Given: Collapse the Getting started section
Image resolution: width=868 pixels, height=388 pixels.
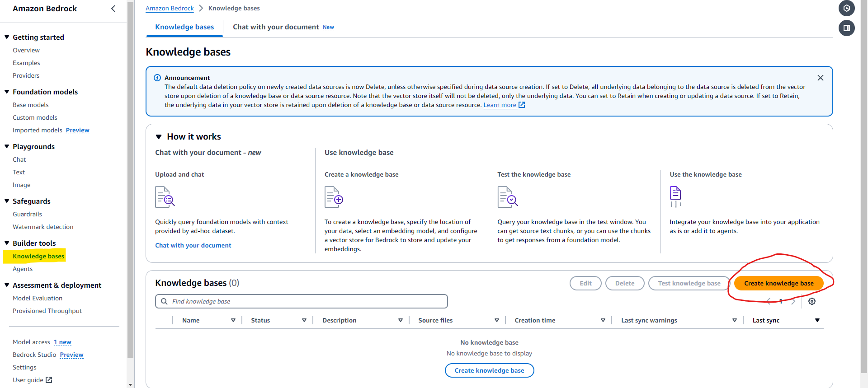Looking at the screenshot, I should (x=7, y=37).
